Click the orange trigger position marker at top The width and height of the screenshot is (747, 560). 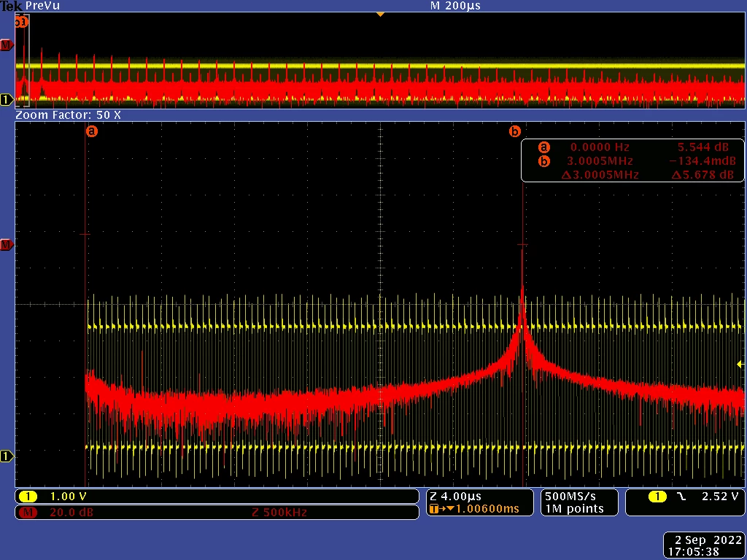pyautogui.click(x=379, y=15)
